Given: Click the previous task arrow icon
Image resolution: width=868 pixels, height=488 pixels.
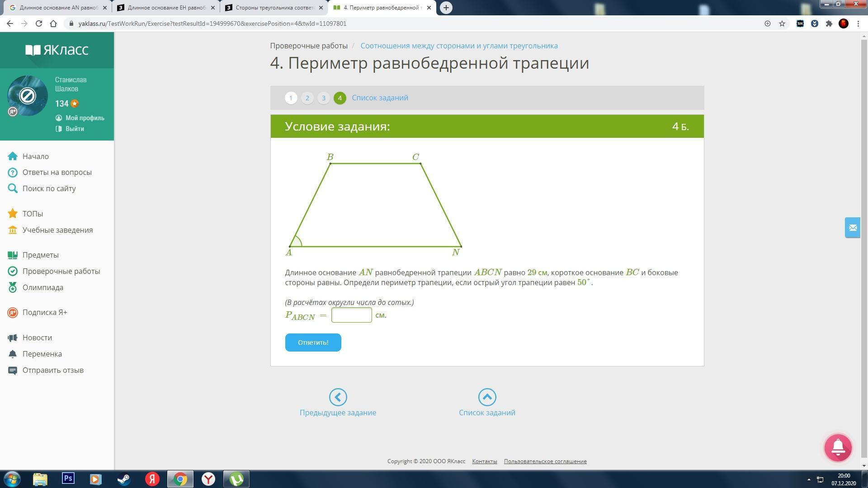Looking at the screenshot, I should coord(338,397).
